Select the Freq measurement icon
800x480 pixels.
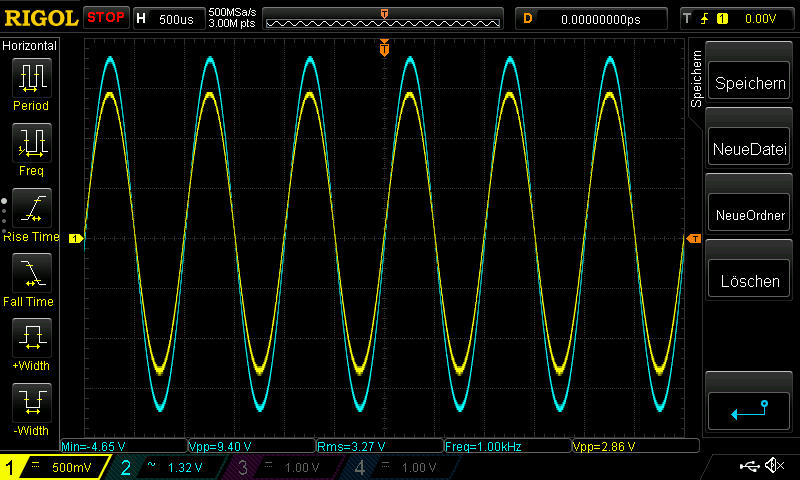(x=32, y=142)
